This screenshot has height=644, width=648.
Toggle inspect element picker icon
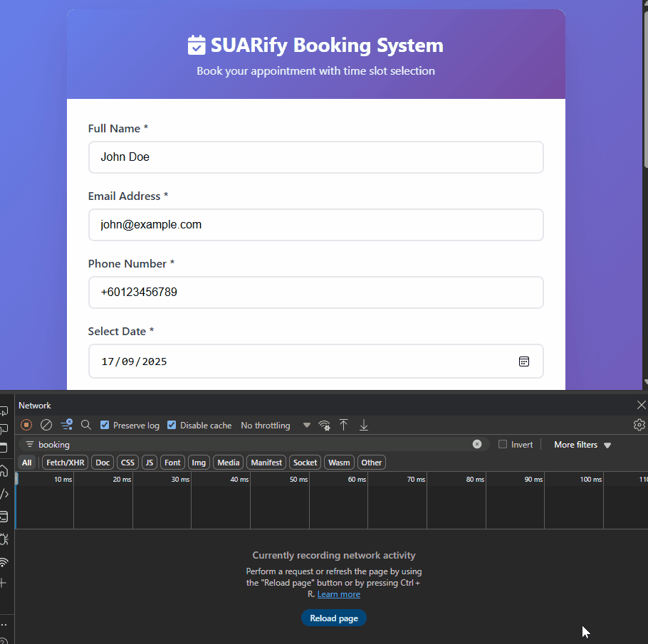(x=4, y=411)
